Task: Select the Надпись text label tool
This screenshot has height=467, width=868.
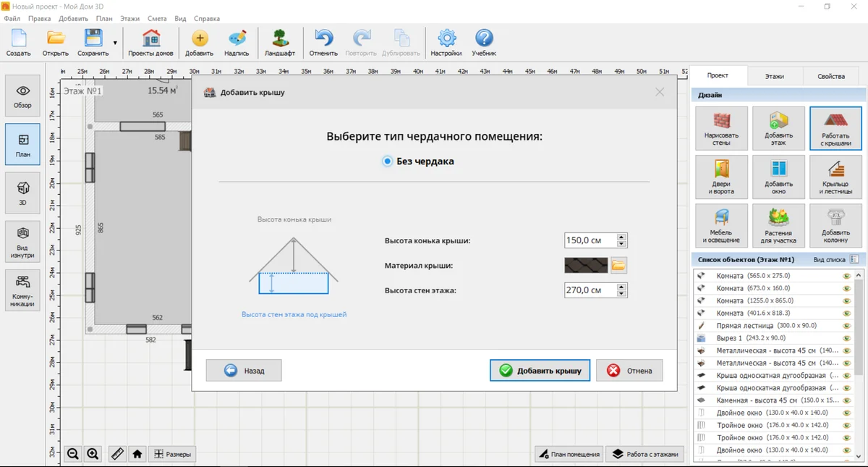Action: [237, 43]
